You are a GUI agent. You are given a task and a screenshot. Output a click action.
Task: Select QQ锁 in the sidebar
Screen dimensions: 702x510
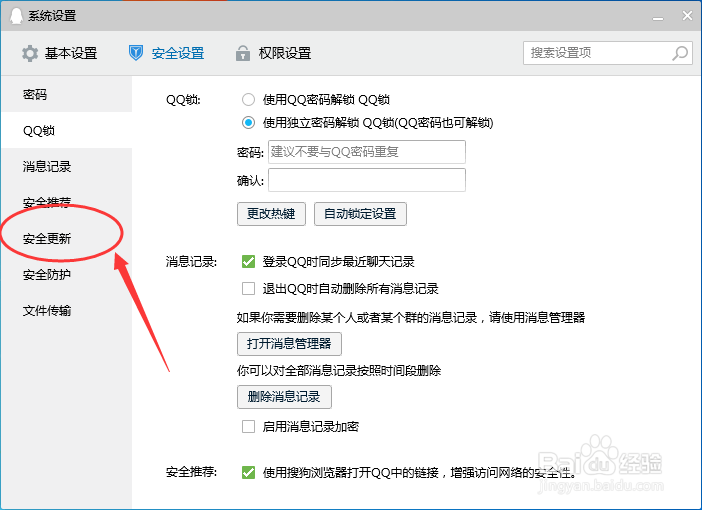66,130
